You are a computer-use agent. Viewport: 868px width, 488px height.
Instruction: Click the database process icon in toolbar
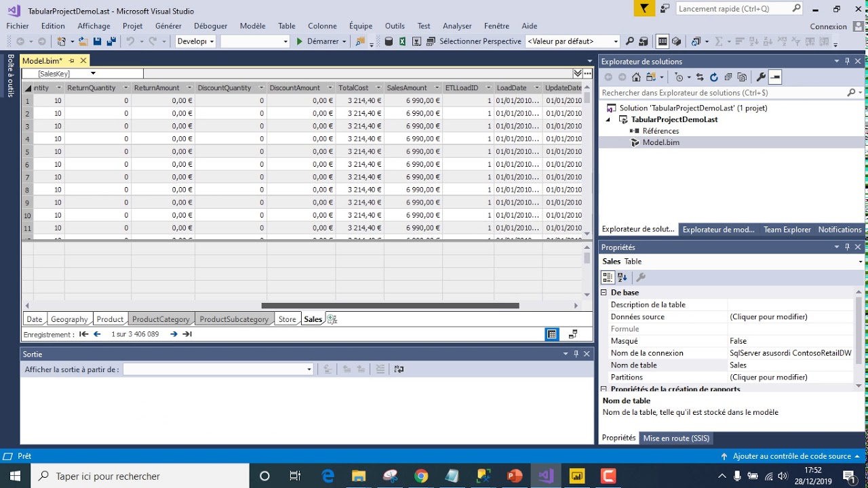pyautogui.click(x=389, y=41)
